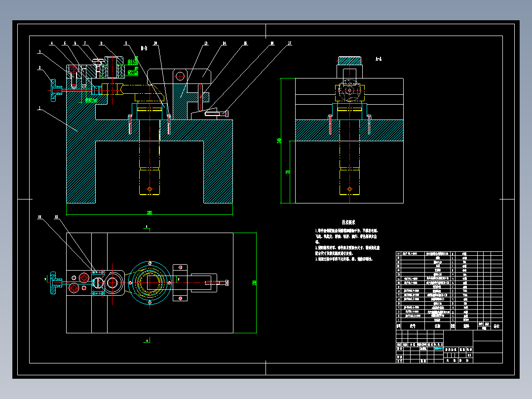
Task: Select hatched top bushing in A-A view
Action: coord(349,61)
